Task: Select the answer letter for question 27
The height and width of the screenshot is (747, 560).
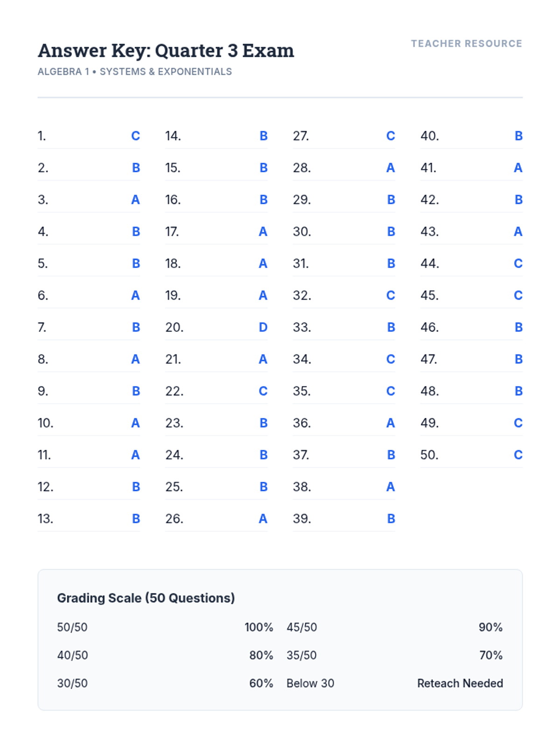Action: [x=391, y=136]
